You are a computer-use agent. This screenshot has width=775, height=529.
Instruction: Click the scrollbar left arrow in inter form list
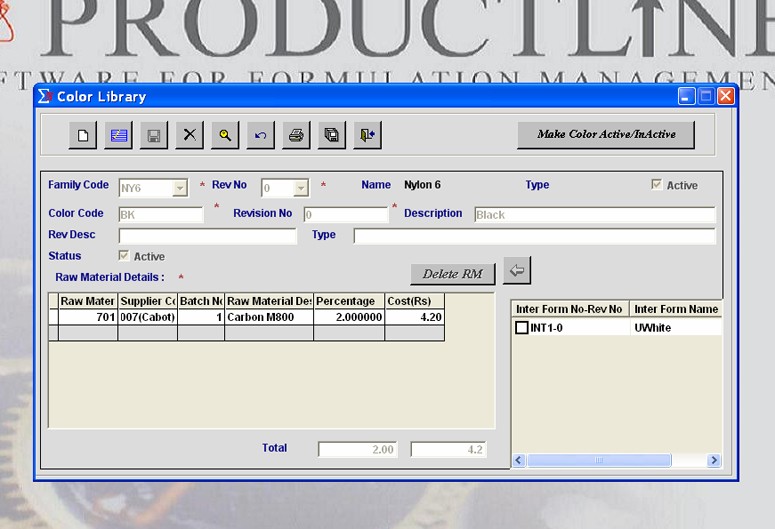coord(518,460)
